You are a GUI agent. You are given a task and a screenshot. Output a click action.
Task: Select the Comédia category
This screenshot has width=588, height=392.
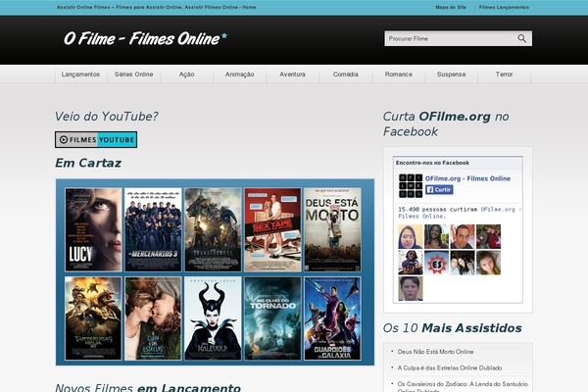[345, 74]
